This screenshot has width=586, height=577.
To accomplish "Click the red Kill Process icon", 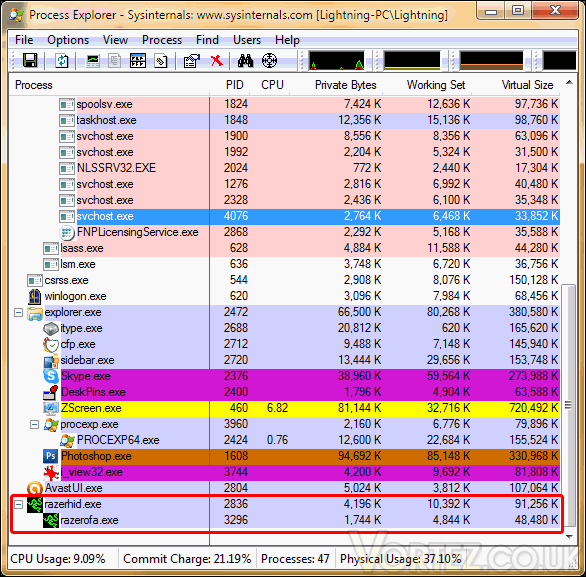I will pos(216,60).
